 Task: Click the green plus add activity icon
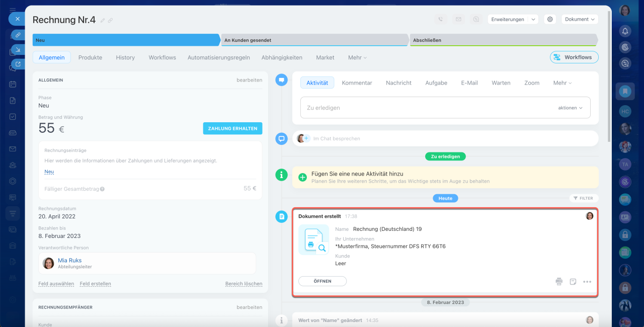[x=302, y=177]
